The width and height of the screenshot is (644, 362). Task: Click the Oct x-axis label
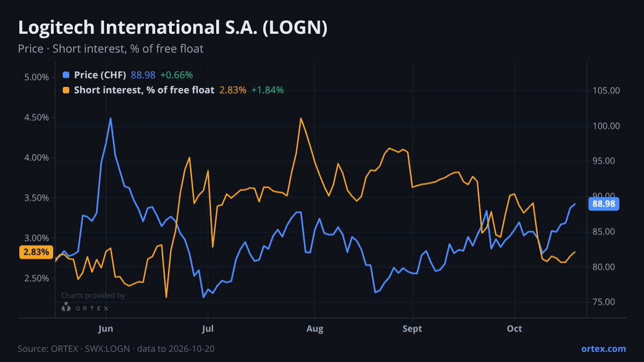click(514, 328)
